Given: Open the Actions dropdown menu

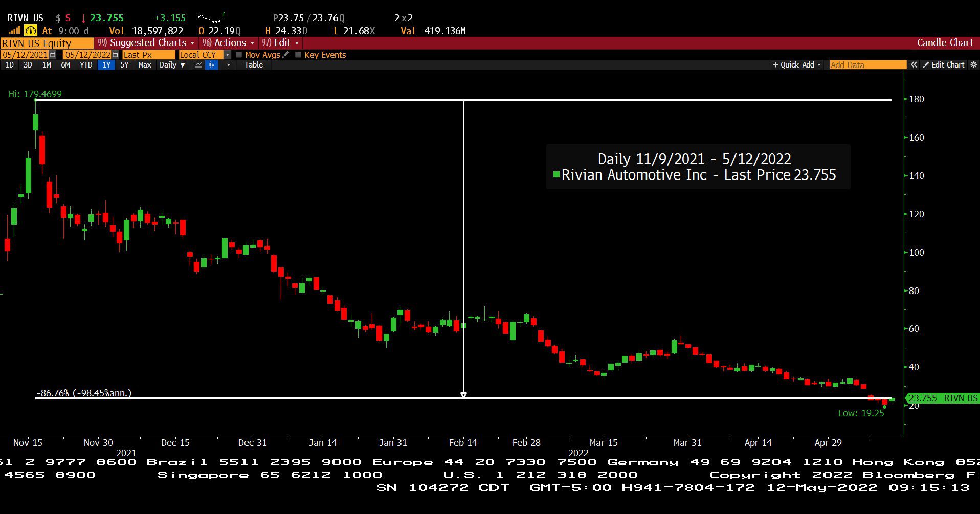Looking at the screenshot, I should click(x=228, y=43).
